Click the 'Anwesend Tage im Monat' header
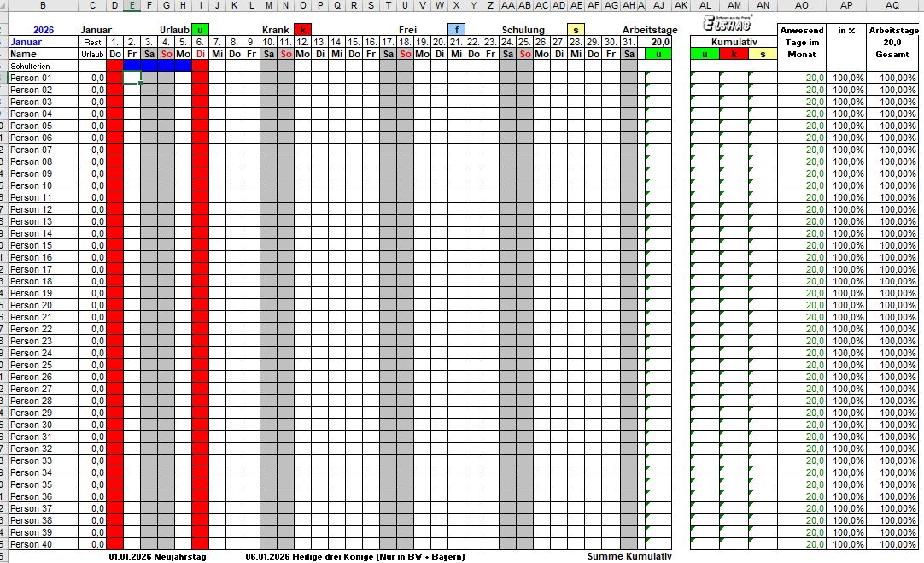Viewport: 924px width, 563px height. (x=801, y=43)
